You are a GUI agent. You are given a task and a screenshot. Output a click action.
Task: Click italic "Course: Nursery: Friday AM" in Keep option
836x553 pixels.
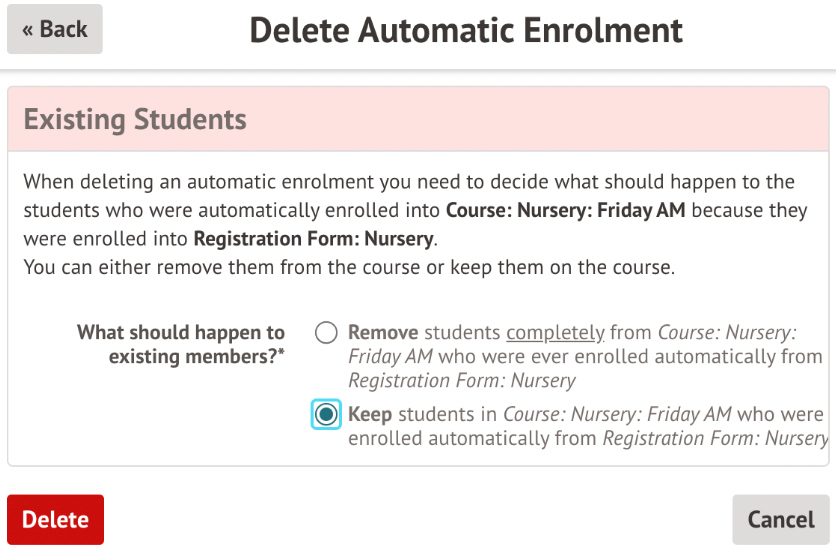click(x=617, y=414)
